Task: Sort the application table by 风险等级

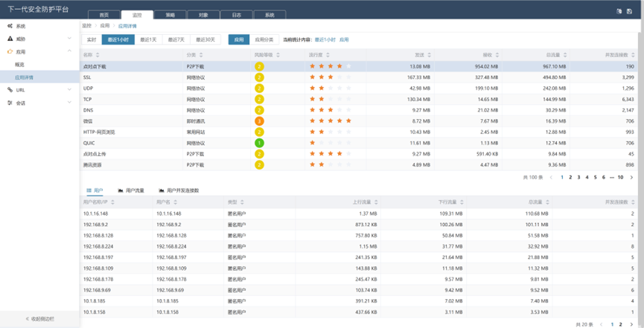Action: tap(278, 55)
